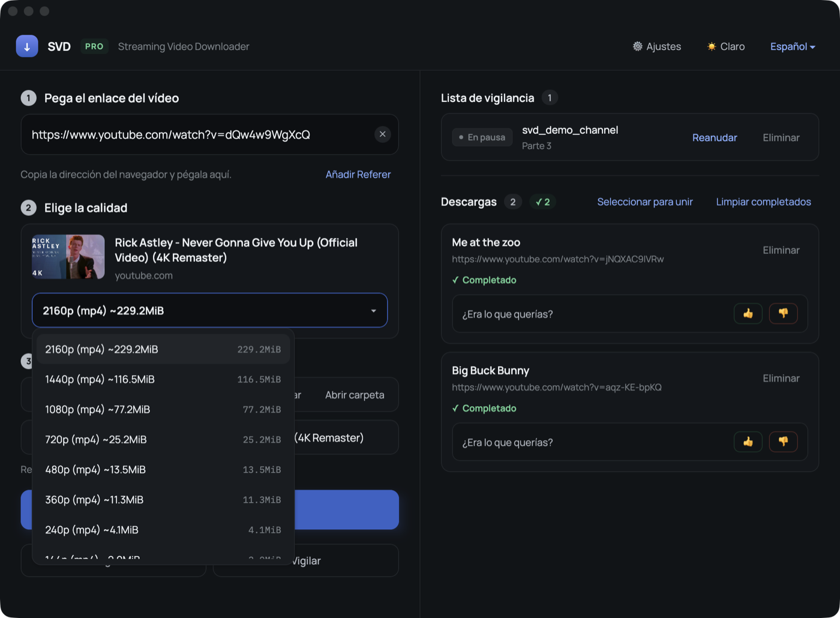
Task: Click the youtube.com source label
Action: pyautogui.click(x=144, y=276)
